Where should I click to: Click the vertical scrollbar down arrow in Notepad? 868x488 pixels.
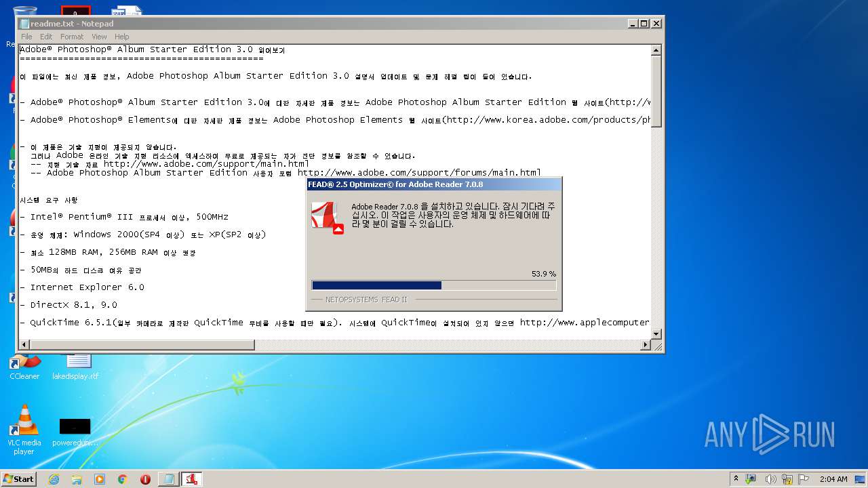click(656, 333)
